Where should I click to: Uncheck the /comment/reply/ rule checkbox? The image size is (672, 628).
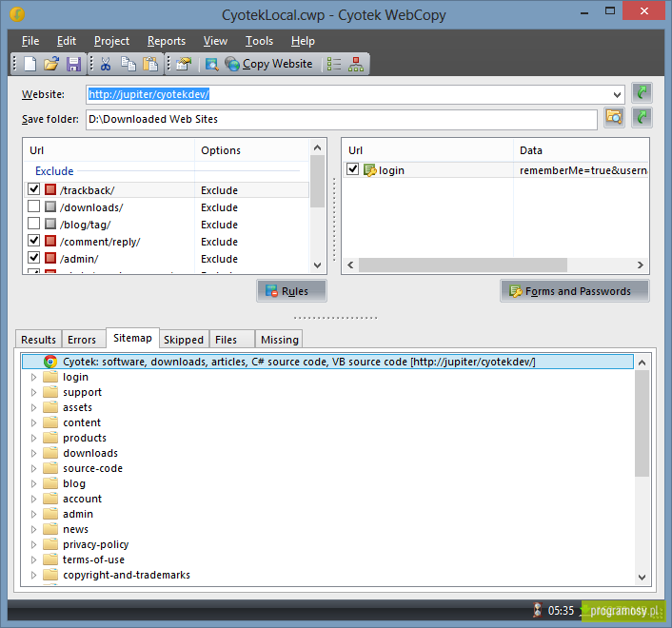click(x=34, y=241)
